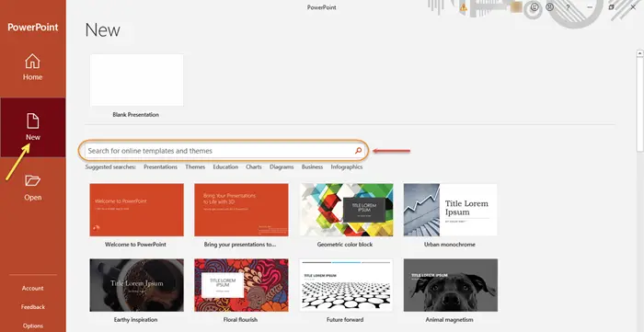Screen dimensions: 644x332
Task: Click the Urban monochrome caption
Action: [x=449, y=245]
